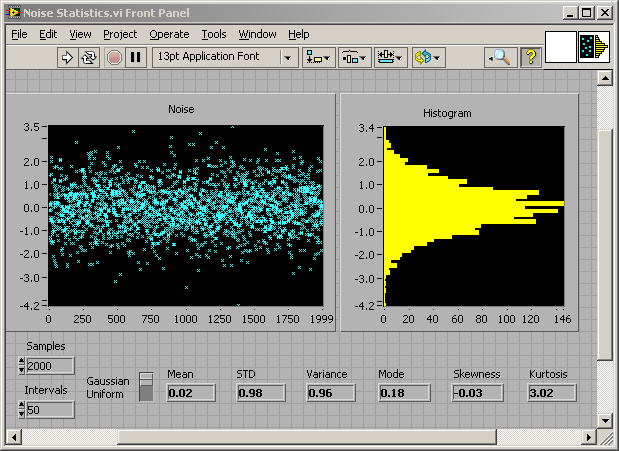Click the 3.5 maximum on Noise y-axis
The height and width of the screenshot is (451, 619).
(32, 127)
